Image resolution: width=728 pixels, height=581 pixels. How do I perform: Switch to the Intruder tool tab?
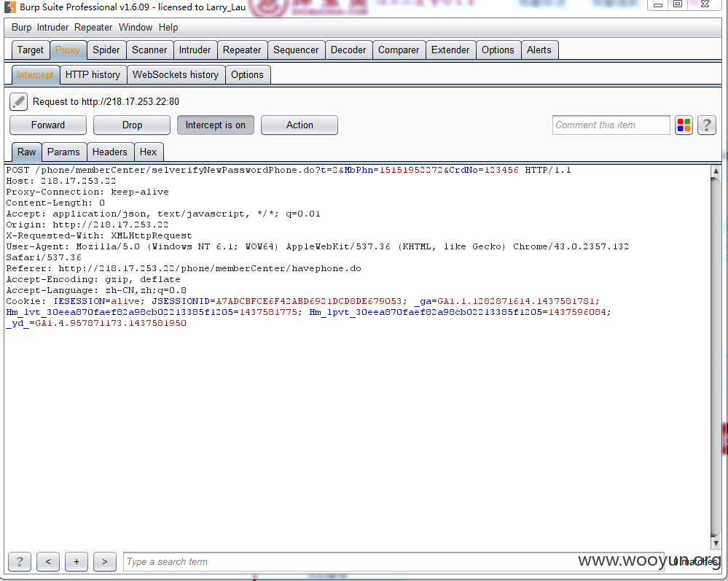tap(195, 50)
